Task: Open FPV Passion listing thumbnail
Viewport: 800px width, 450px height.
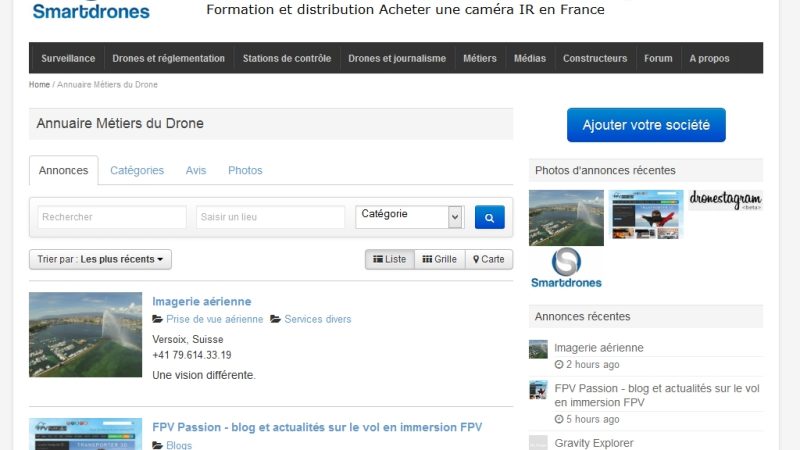Action: pos(85,434)
